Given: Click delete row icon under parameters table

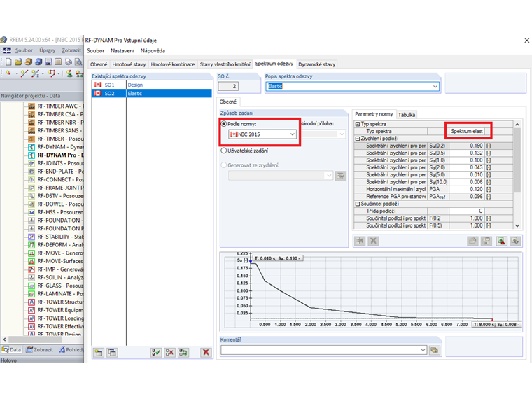Looking at the screenshot, I should 374,241.
